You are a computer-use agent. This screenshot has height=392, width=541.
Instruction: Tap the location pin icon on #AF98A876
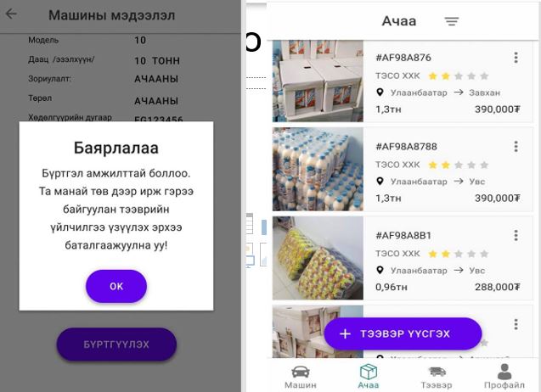click(x=380, y=92)
